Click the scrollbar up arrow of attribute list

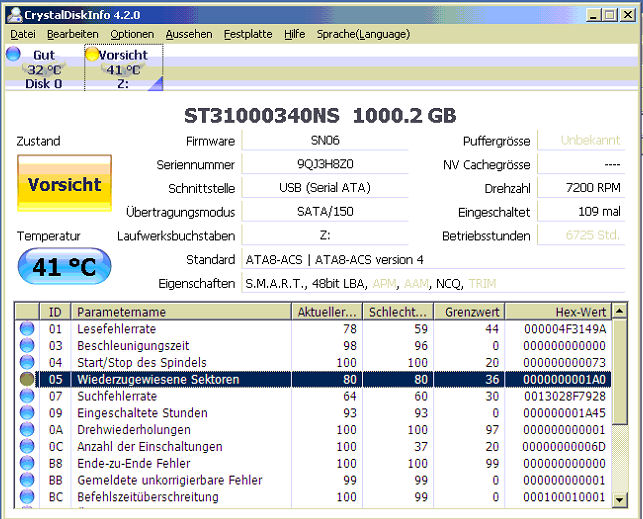coord(619,311)
